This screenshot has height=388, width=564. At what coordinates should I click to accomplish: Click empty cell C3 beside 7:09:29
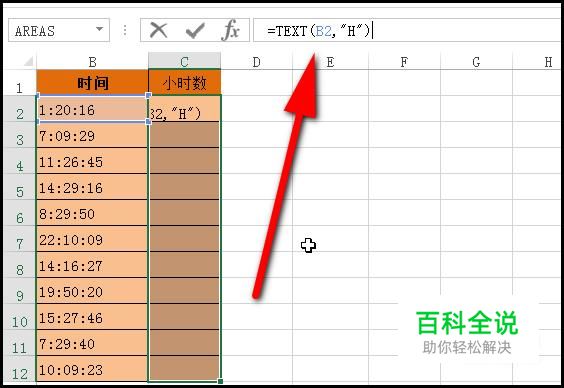click(185, 135)
